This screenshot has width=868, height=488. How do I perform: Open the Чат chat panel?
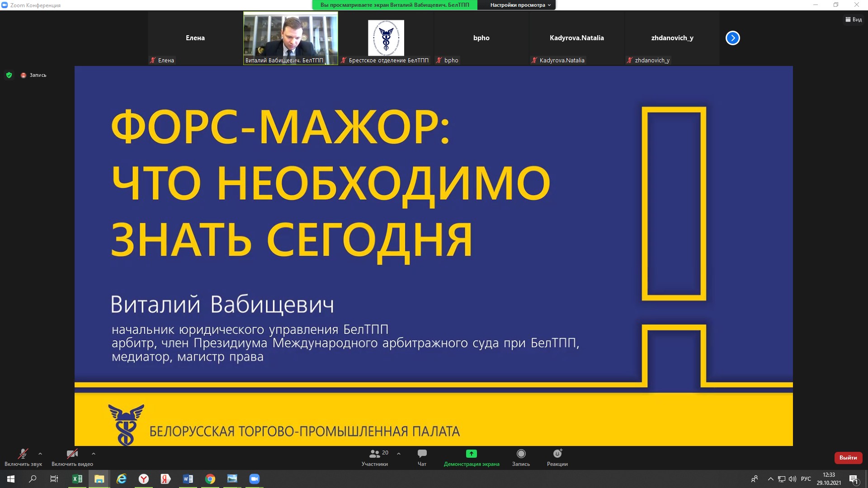click(422, 458)
